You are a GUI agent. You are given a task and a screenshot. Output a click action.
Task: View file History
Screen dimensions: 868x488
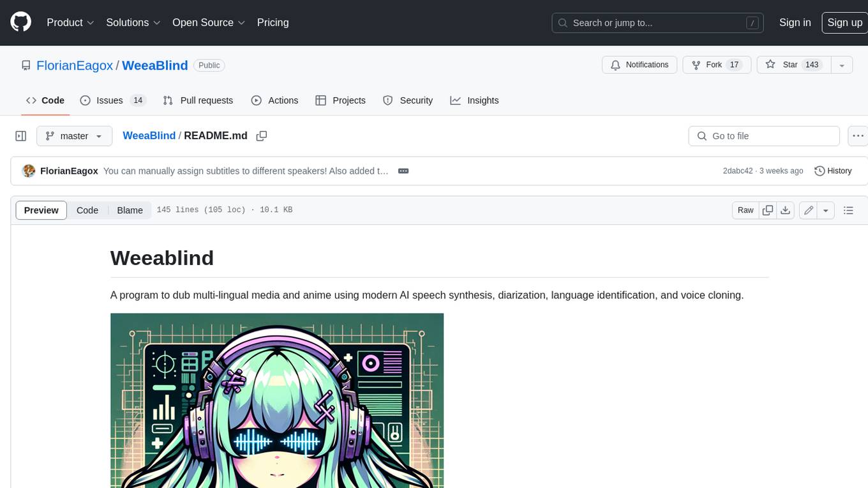(x=834, y=171)
